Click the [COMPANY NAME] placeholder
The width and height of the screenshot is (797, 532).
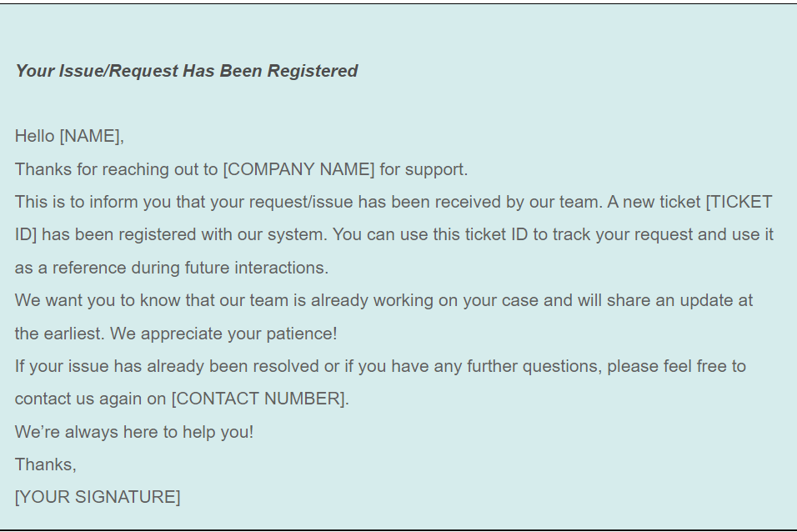pos(298,169)
